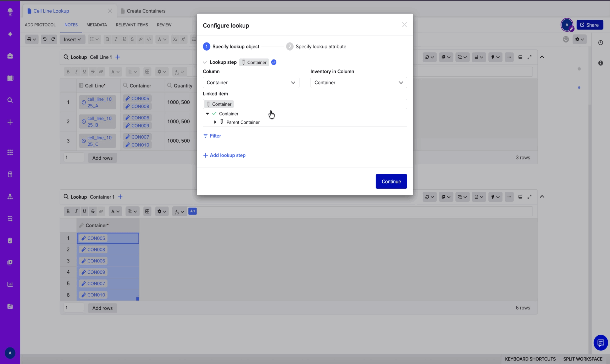This screenshot has height=364, width=610.
Task: Click the Add lookup step link
Action: tap(224, 155)
